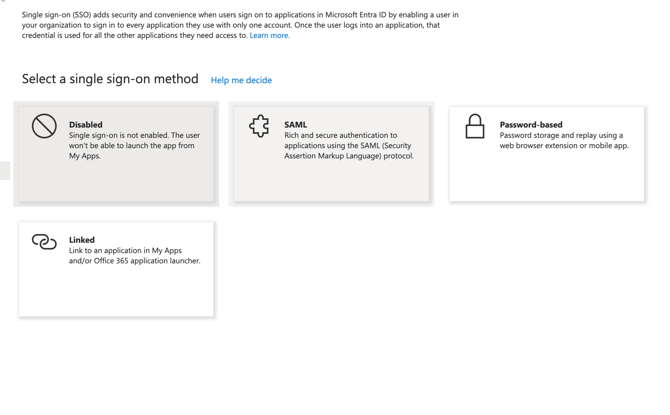The image size is (670, 415).
Task: Click the Linked card's My Apps description
Action: (134, 256)
